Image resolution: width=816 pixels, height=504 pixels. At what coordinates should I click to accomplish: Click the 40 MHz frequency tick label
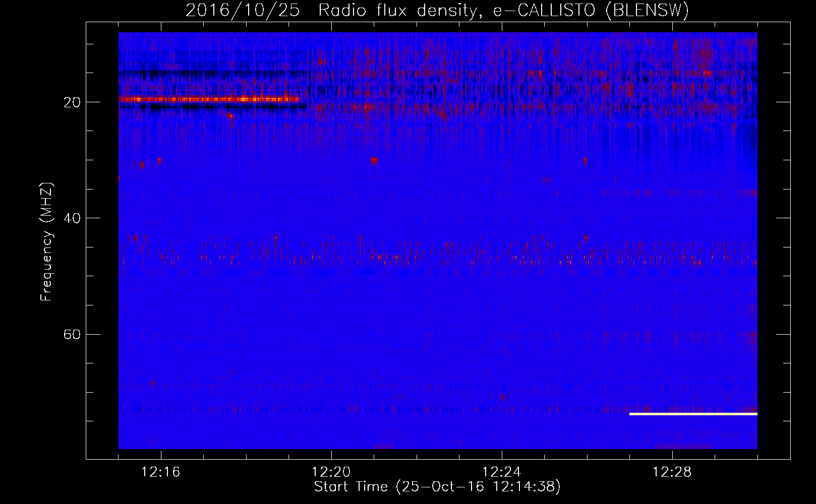click(72, 218)
